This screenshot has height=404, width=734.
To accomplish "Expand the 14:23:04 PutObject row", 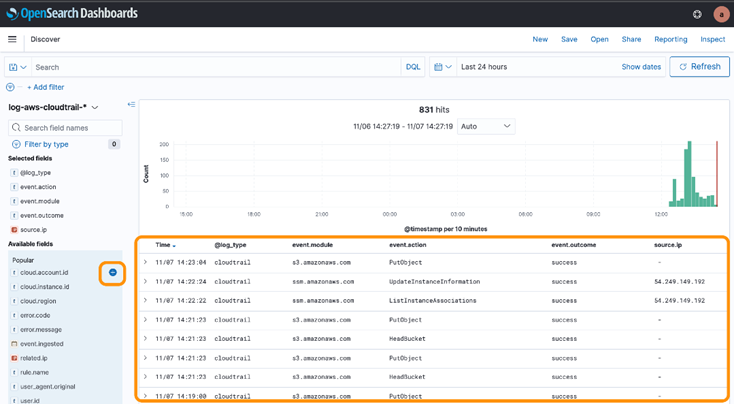I will click(x=145, y=262).
